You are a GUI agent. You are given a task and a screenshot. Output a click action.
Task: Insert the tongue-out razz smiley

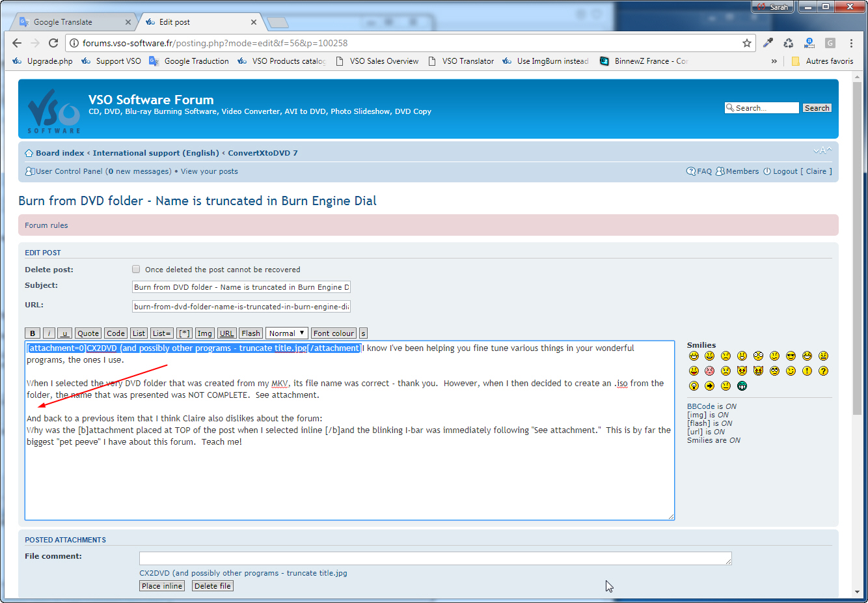694,371
